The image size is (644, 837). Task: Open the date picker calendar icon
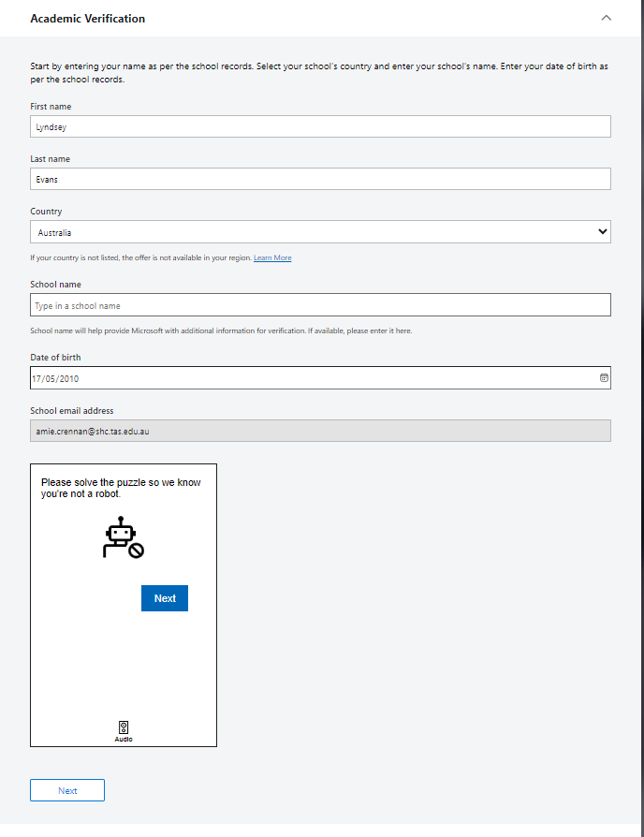coord(604,378)
